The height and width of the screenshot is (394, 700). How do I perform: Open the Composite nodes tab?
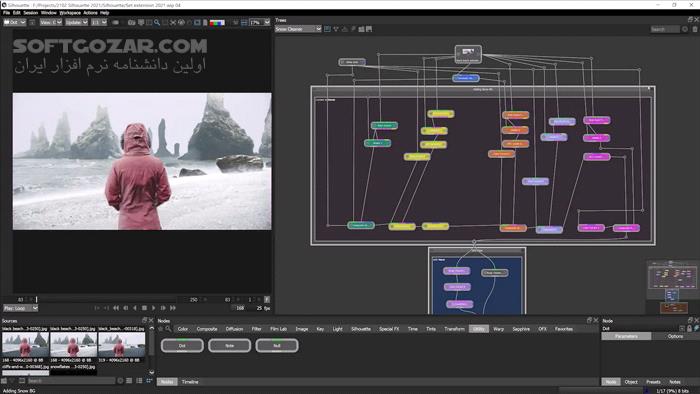(x=207, y=329)
